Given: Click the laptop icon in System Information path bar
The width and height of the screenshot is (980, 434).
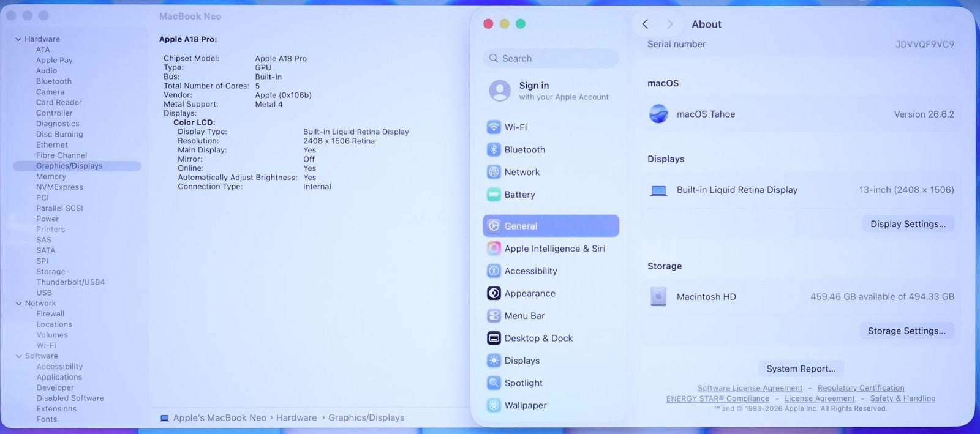Looking at the screenshot, I should click(164, 418).
